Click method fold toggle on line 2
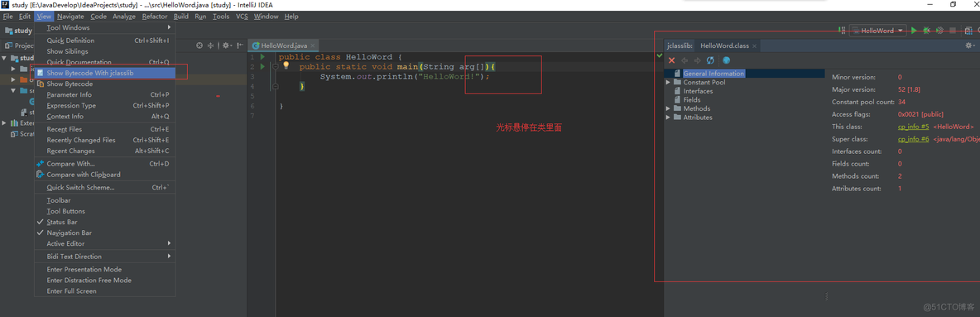This screenshot has height=317, width=980. pos(275,66)
